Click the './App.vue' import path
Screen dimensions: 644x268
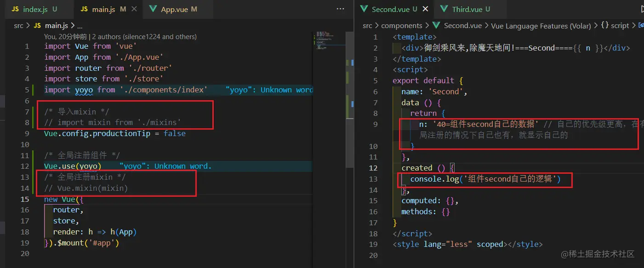139,57
